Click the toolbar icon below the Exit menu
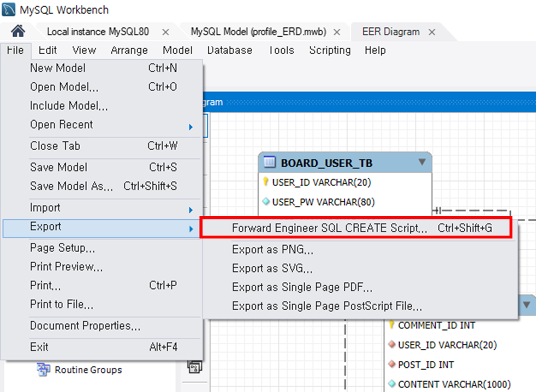This screenshot has height=392, width=536. (x=195, y=367)
